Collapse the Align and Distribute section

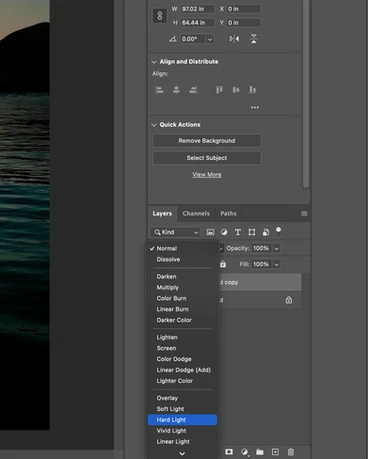point(154,62)
